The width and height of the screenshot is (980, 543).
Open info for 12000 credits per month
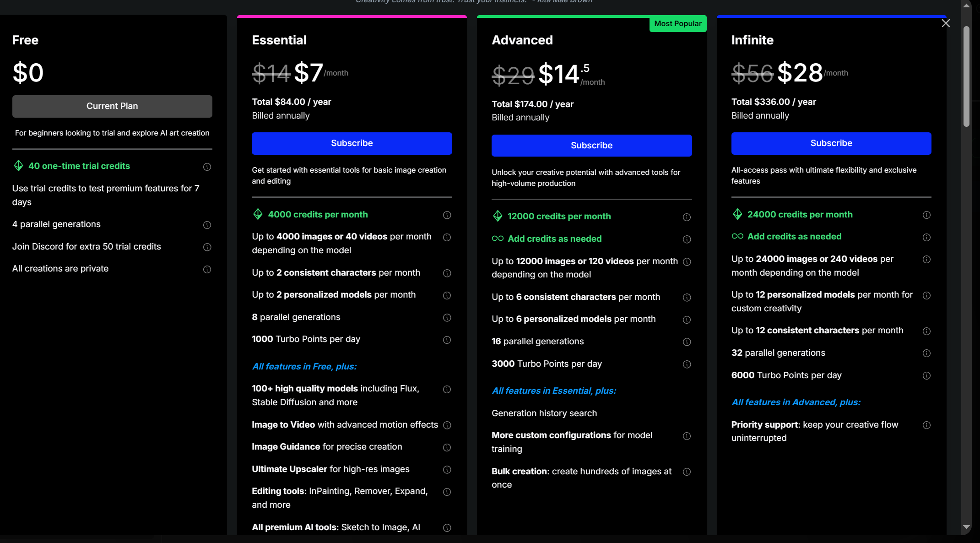coord(687,217)
